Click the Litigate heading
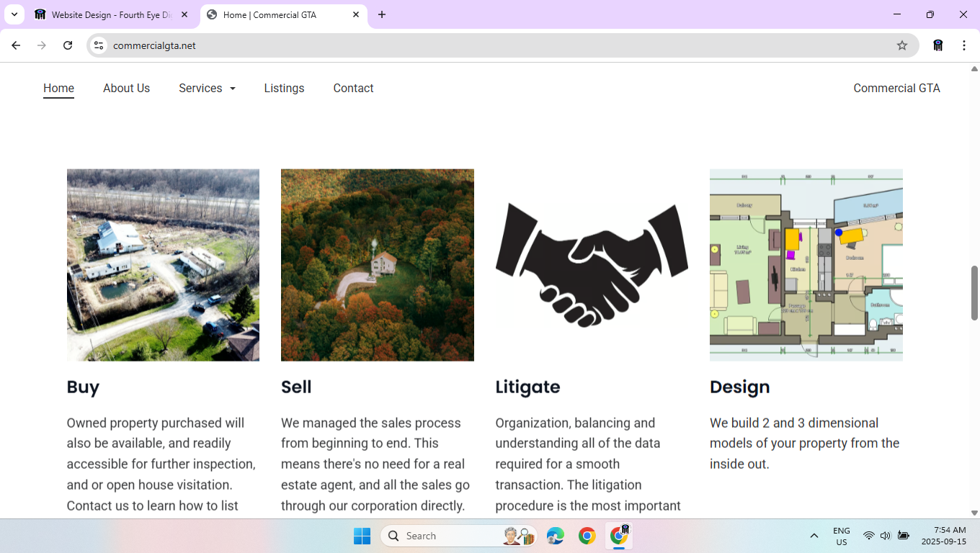The height and width of the screenshot is (553, 980). (527, 387)
